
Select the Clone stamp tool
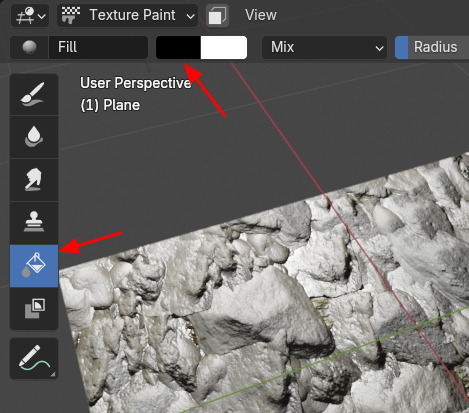(34, 223)
